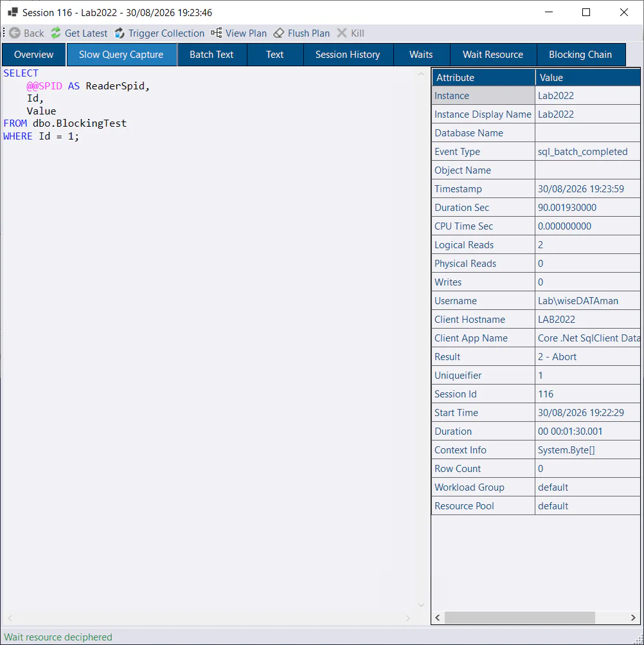Click the Trigger Collection icon
Screen dimensions: 644x645
point(120,33)
